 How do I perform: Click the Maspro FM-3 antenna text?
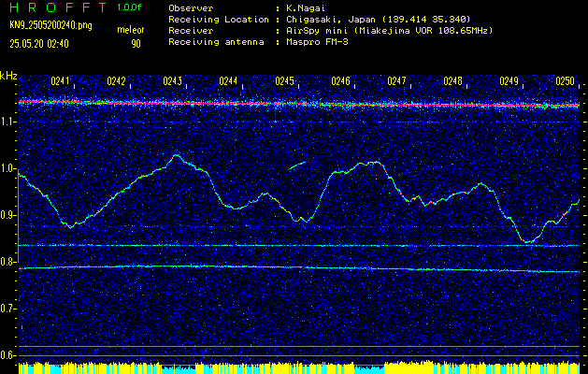(317, 42)
